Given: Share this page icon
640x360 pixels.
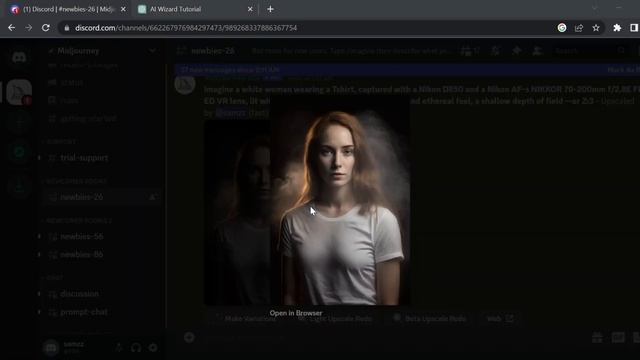Looking at the screenshot, I should pos(579,28).
